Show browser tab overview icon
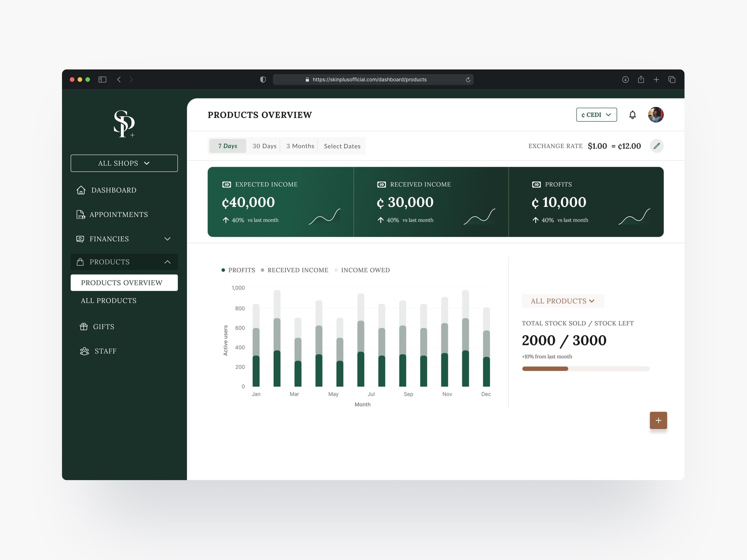Viewport: 747px width, 560px height. (x=672, y=79)
